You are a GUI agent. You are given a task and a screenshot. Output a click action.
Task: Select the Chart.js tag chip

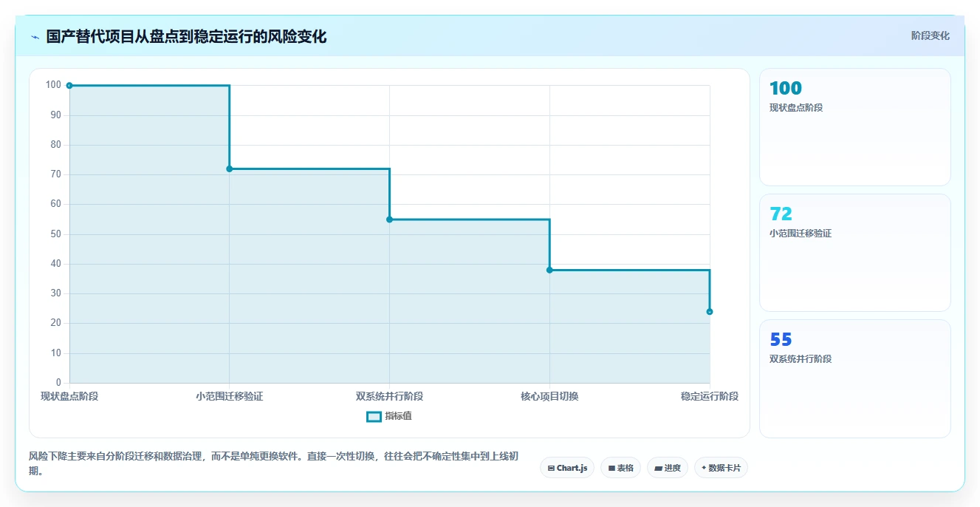[x=567, y=468]
